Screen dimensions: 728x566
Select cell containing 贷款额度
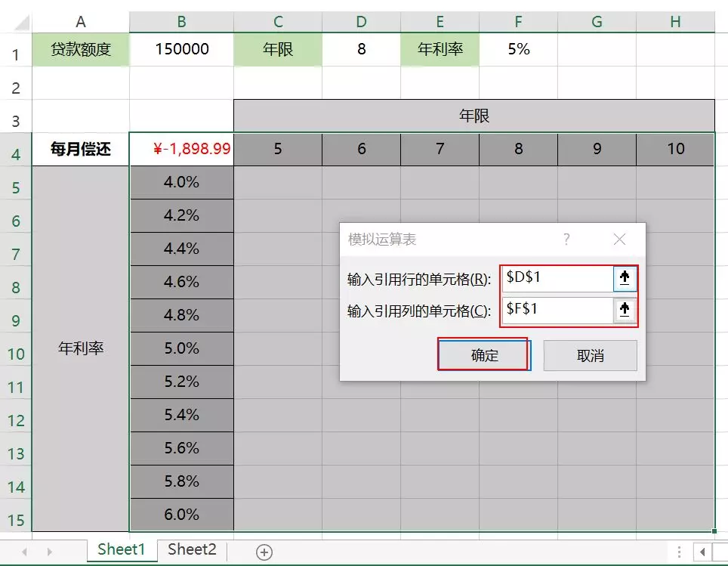(x=80, y=49)
